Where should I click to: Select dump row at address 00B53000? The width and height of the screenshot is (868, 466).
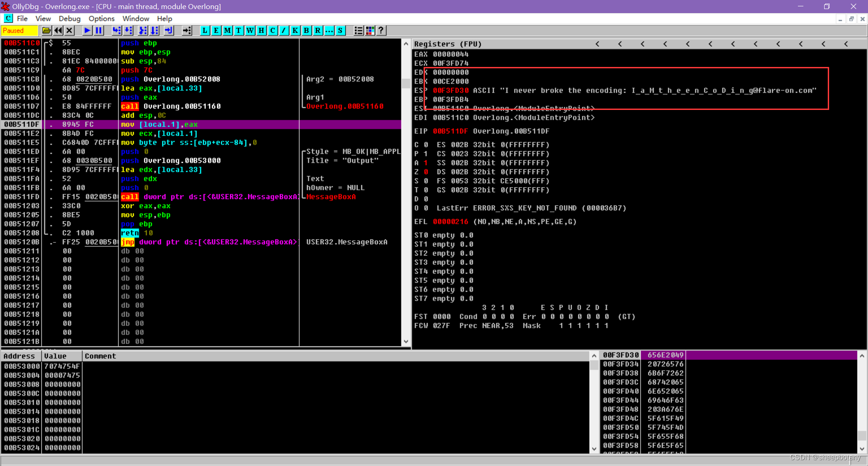click(295, 366)
